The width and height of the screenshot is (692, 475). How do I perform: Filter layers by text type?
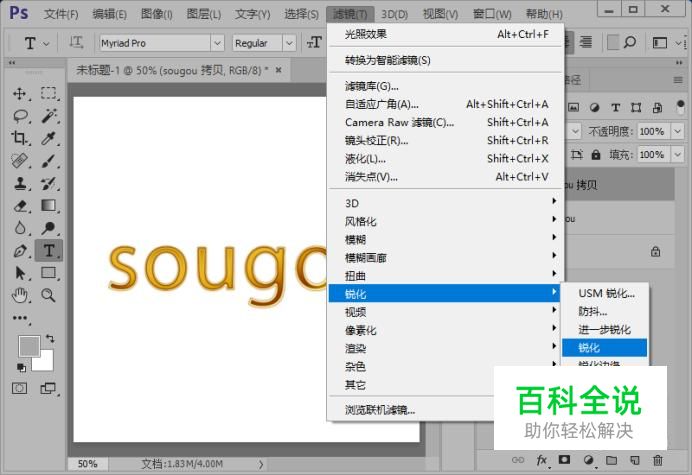pyautogui.click(x=615, y=107)
